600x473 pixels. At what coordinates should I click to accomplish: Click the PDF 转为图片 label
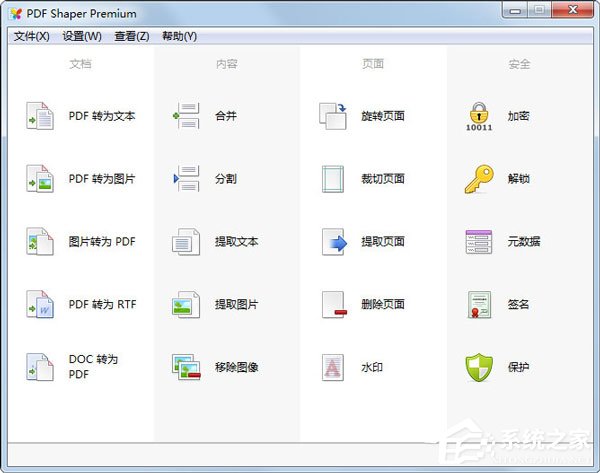102,179
